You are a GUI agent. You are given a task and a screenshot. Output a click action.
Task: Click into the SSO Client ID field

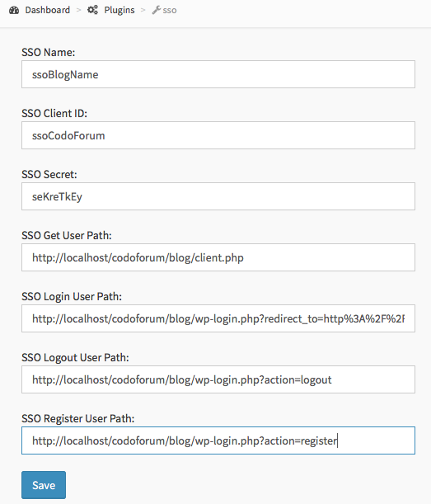(218, 135)
